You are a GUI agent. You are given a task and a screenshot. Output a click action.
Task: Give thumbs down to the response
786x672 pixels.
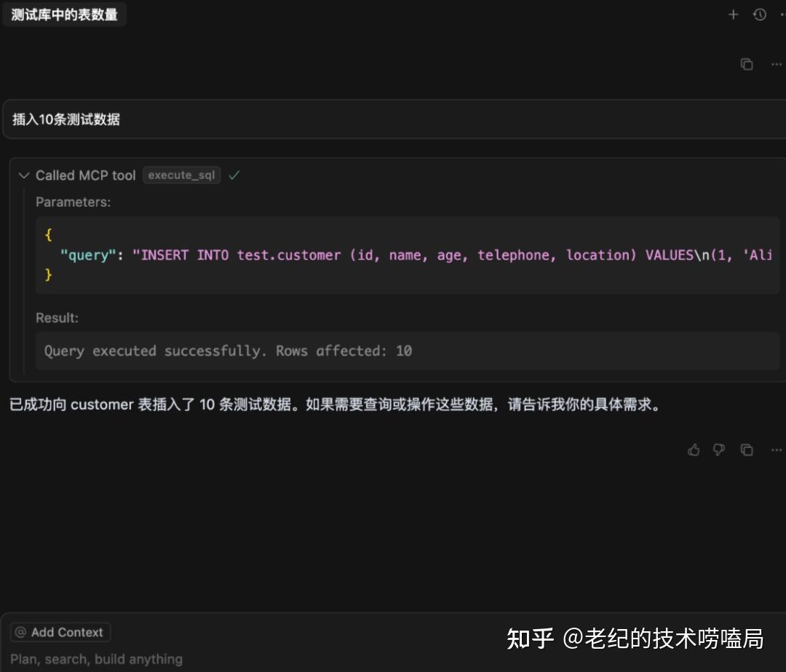point(719,449)
